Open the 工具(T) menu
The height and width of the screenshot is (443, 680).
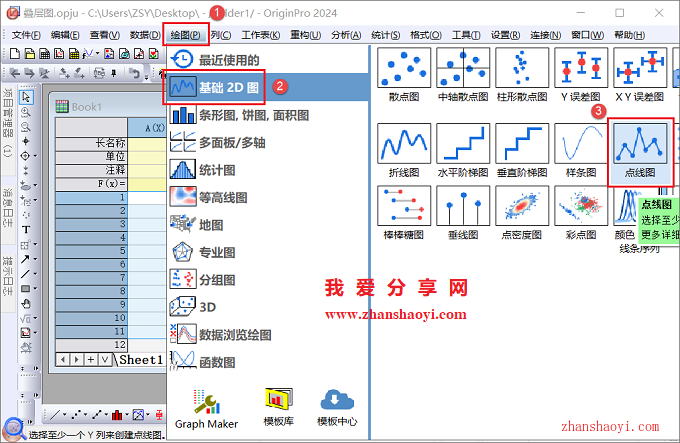click(466, 35)
